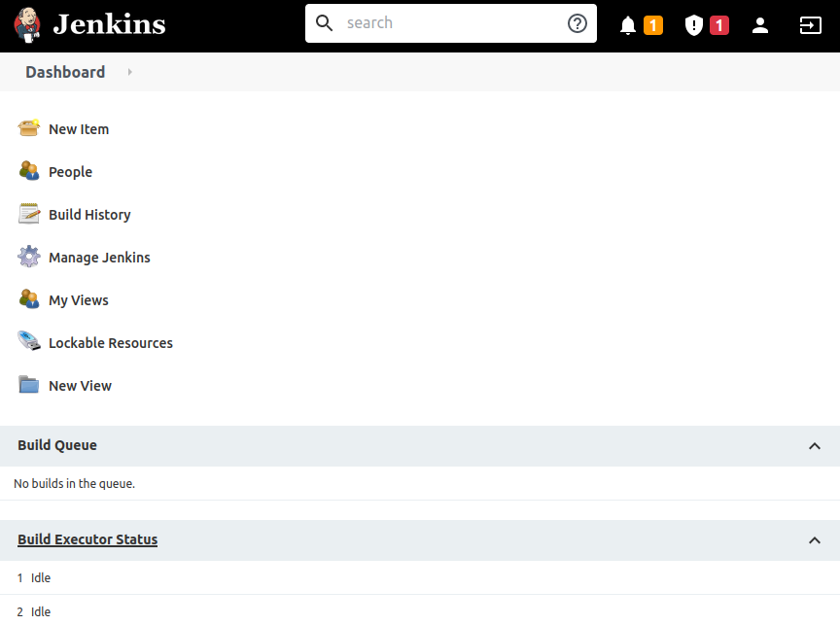Click the search magnifier icon
Image resolution: width=840 pixels, height=625 pixels.
tap(324, 23)
